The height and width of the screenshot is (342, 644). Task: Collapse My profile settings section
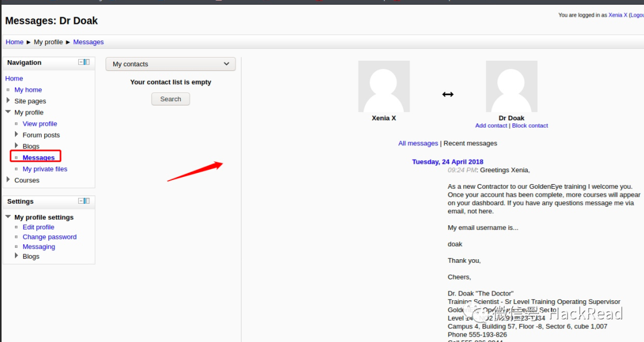pos(8,216)
